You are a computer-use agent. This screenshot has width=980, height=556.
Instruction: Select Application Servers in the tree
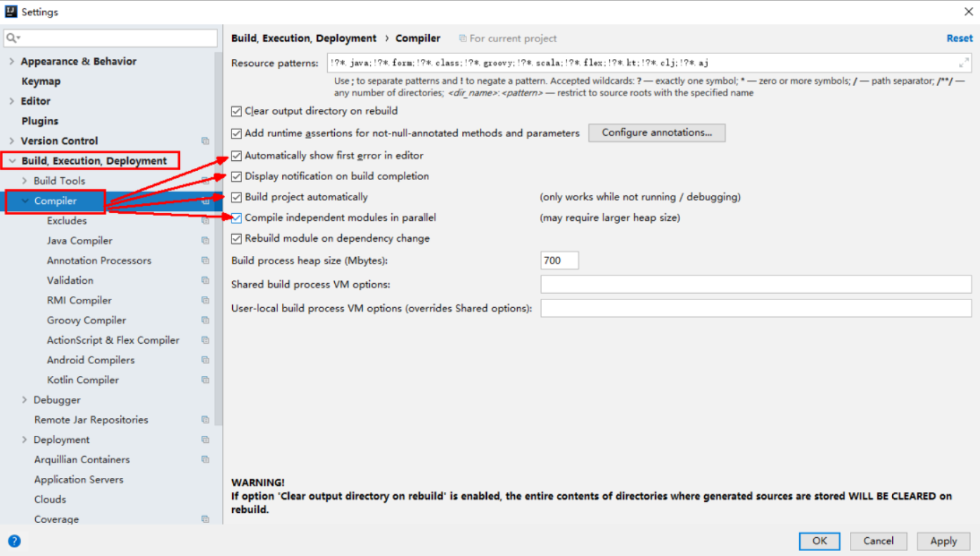pos(79,479)
